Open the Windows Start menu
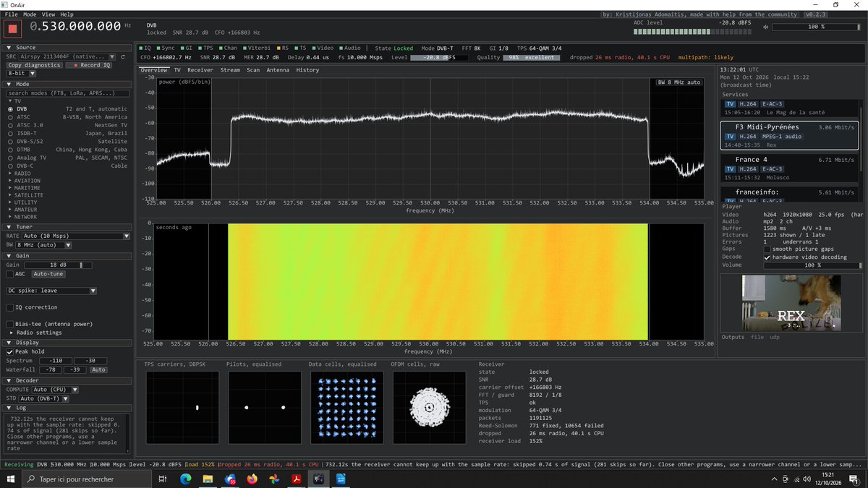The height and width of the screenshot is (488, 868). pos(10,479)
